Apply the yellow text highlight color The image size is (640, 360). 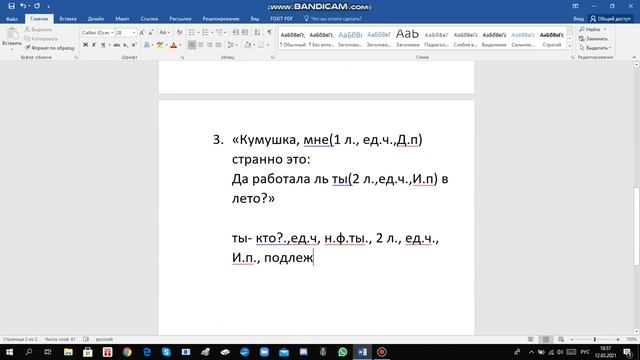(x=160, y=45)
